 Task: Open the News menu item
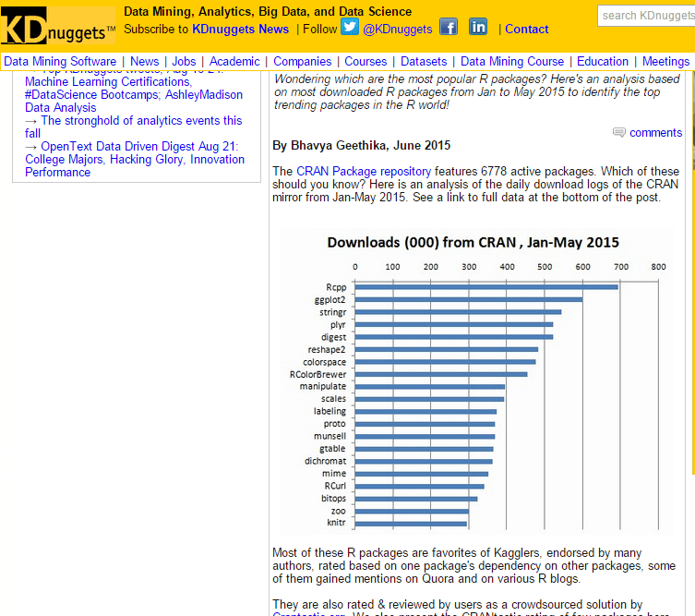tap(145, 61)
